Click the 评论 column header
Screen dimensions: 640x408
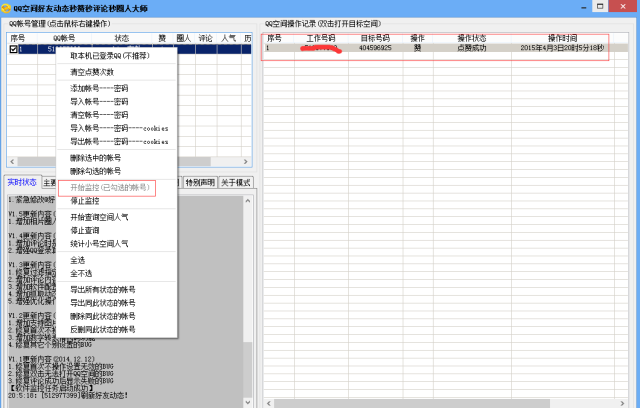tap(206, 38)
